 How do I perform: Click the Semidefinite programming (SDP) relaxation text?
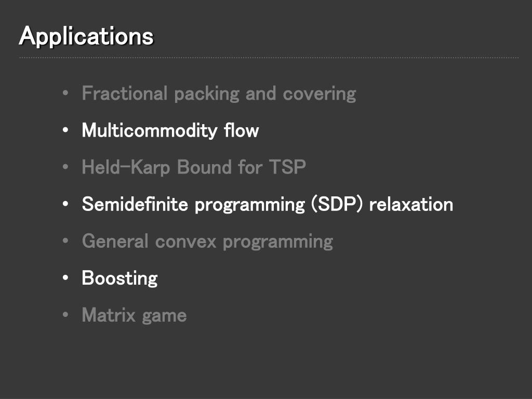point(268,205)
